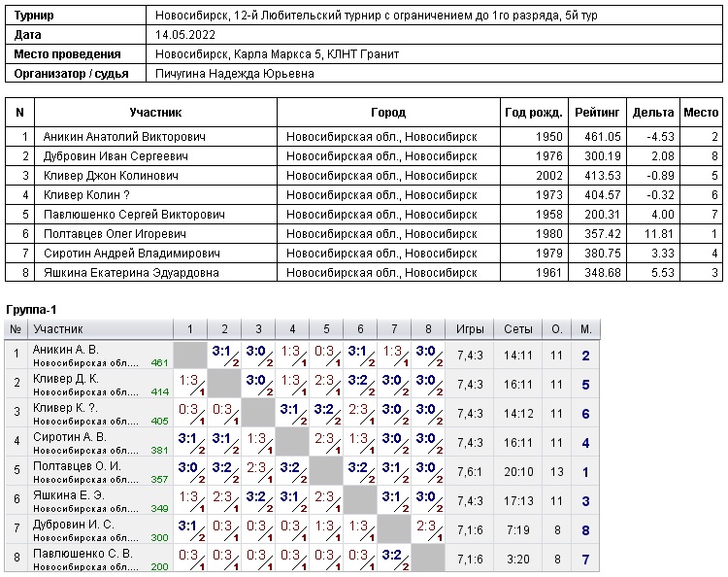Image resolution: width=728 pixels, height=577 pixels.
Task: Click organizer name 'Пичугина Надежда Юрьевна'
Action: coord(235,74)
